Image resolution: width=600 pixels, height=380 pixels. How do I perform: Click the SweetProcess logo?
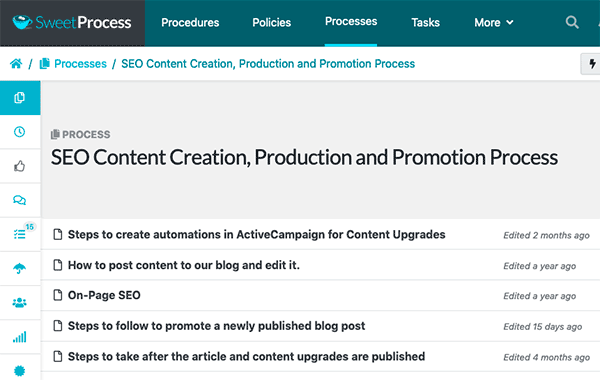72,23
